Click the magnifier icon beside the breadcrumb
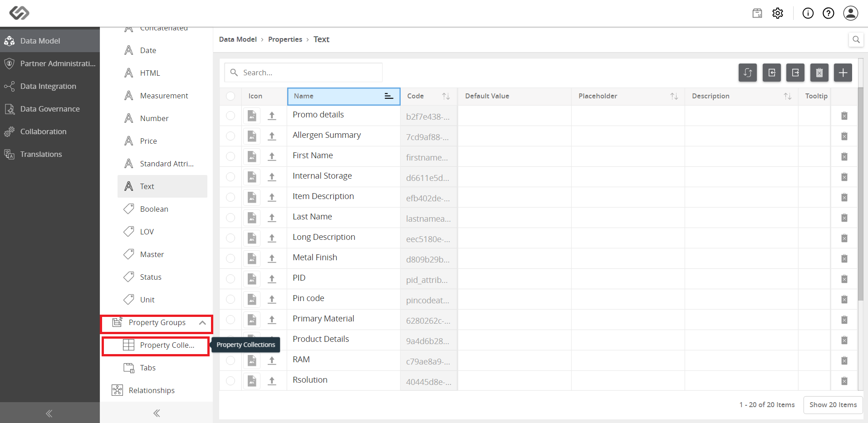 856,39
